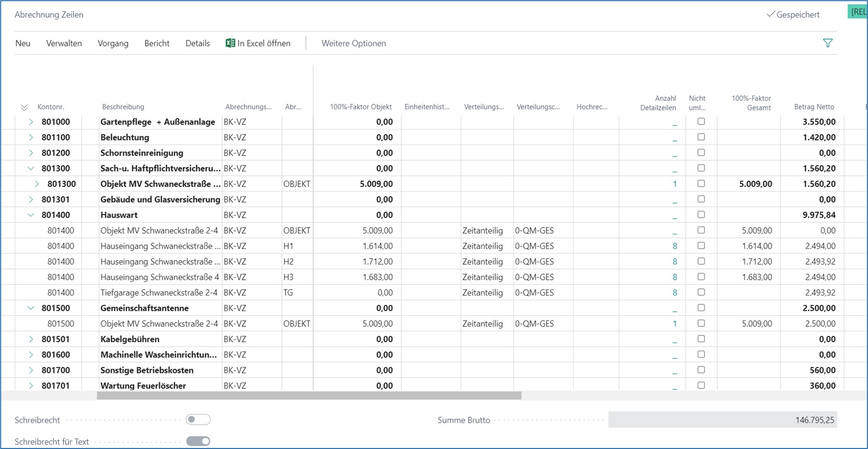The image size is (868, 449).
Task: Sort by the Betrag Netto column header
Action: click(x=814, y=107)
